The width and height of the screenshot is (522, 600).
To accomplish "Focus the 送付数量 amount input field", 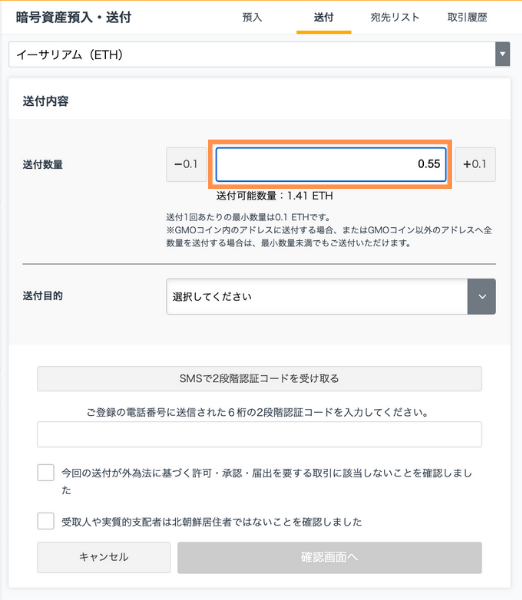I will click(331, 164).
